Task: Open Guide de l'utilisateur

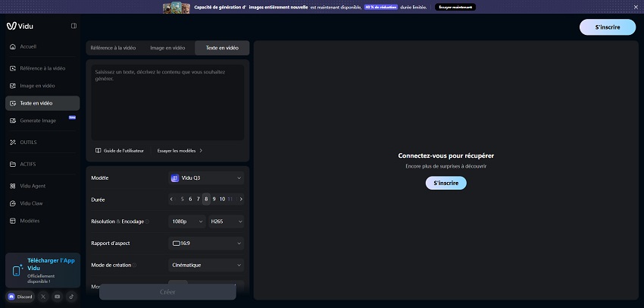Action: [x=120, y=150]
